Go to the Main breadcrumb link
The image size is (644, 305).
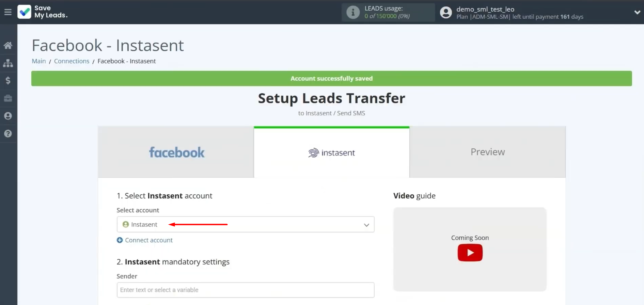[x=39, y=61]
